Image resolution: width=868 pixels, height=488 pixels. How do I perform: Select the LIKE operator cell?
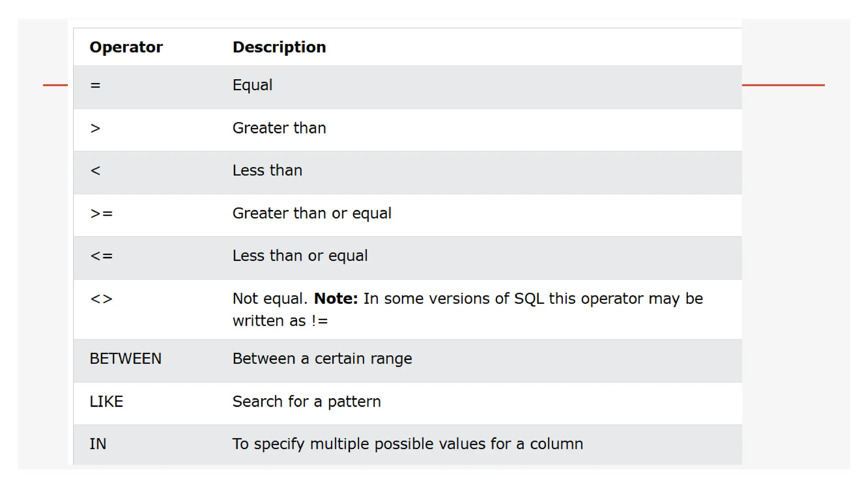coord(106,402)
